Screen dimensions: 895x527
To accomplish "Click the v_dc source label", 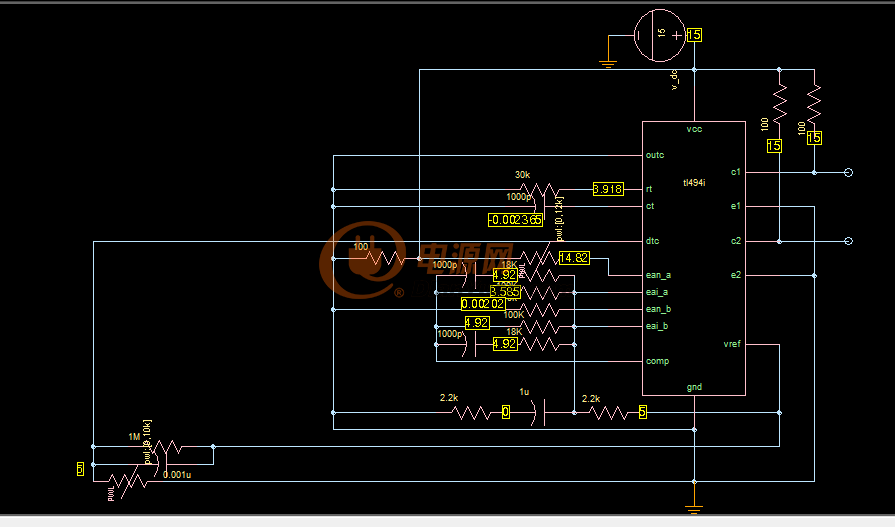I will pos(675,79).
